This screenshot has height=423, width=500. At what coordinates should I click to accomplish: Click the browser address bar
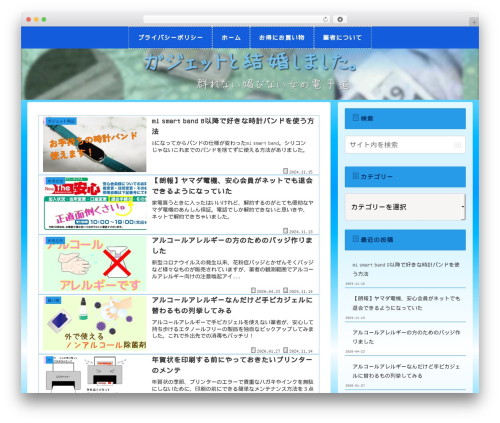[236, 19]
